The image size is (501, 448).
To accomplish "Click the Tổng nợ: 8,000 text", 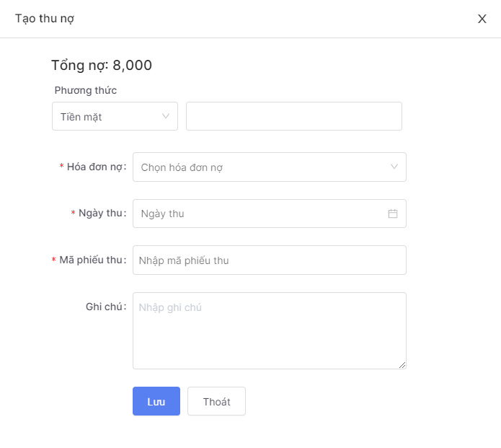I will [x=102, y=65].
